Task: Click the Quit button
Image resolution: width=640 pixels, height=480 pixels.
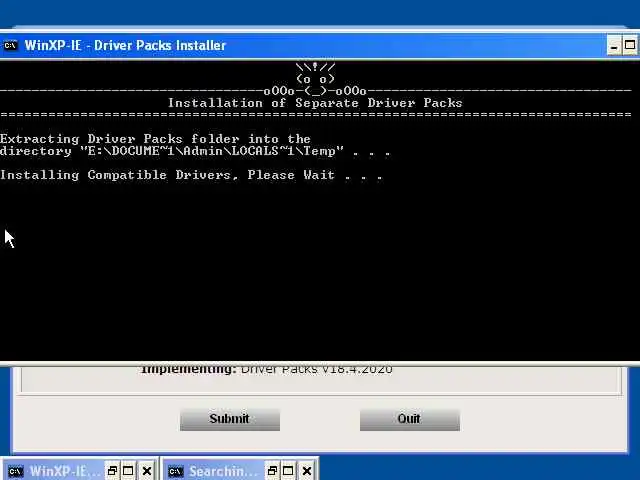Action: pos(409,419)
